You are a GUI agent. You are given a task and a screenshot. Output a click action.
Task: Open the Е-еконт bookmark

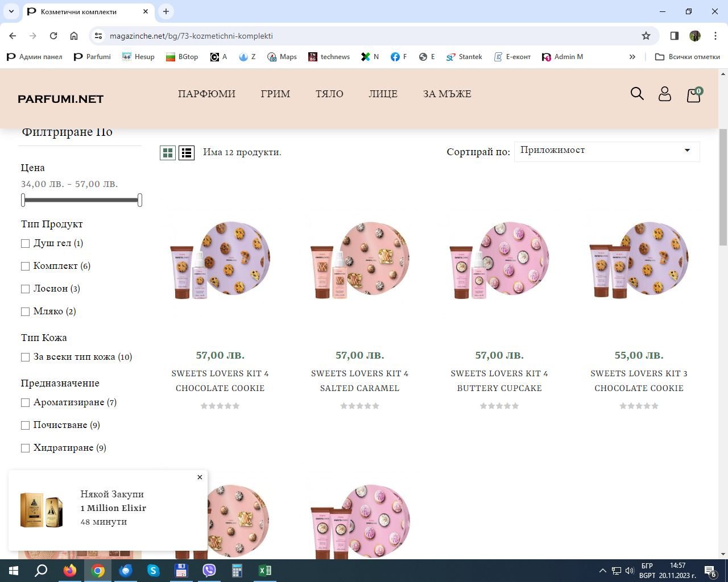tap(512, 57)
